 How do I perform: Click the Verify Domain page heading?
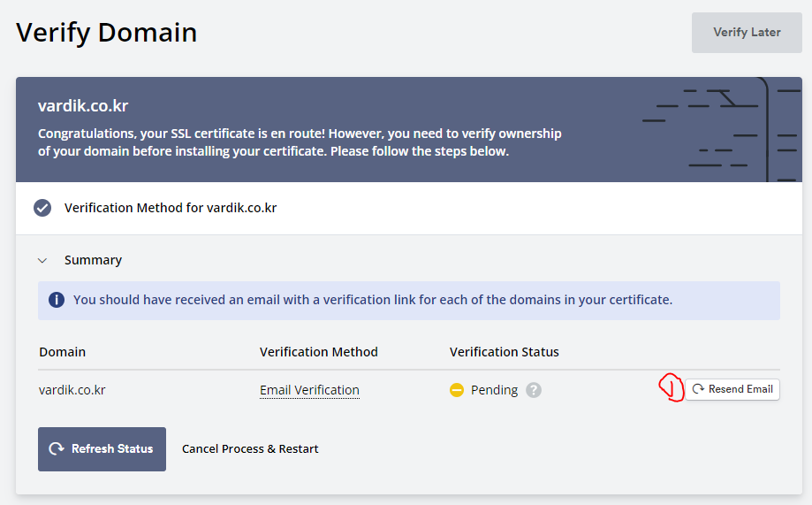[107, 33]
